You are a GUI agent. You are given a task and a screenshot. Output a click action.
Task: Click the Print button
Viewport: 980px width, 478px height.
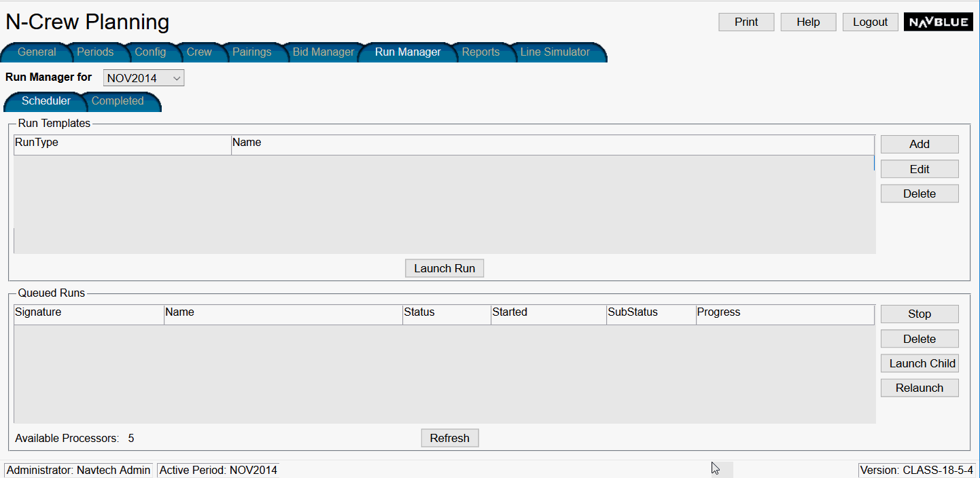746,22
